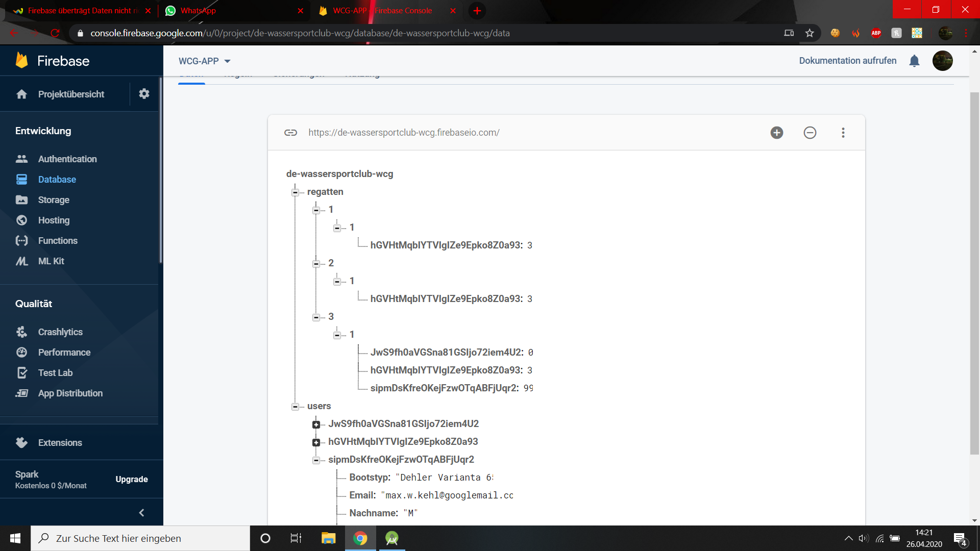Click the database URL link icon
The image size is (980, 551).
(290, 133)
